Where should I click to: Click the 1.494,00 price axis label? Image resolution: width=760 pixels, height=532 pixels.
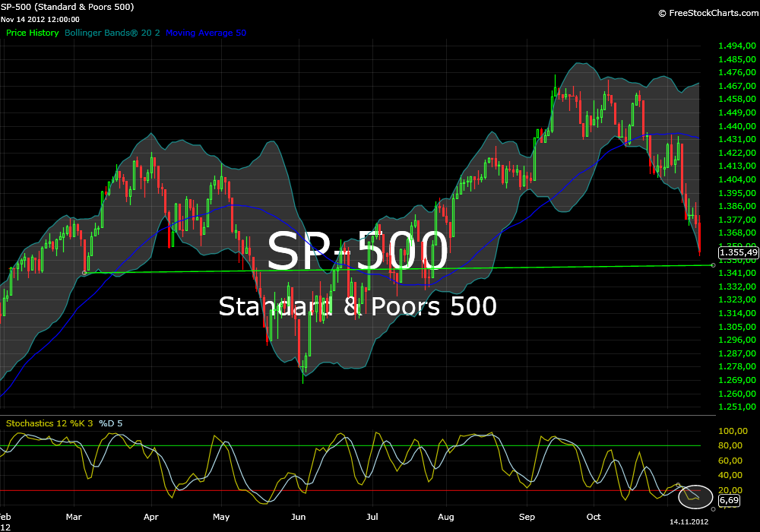[735, 46]
